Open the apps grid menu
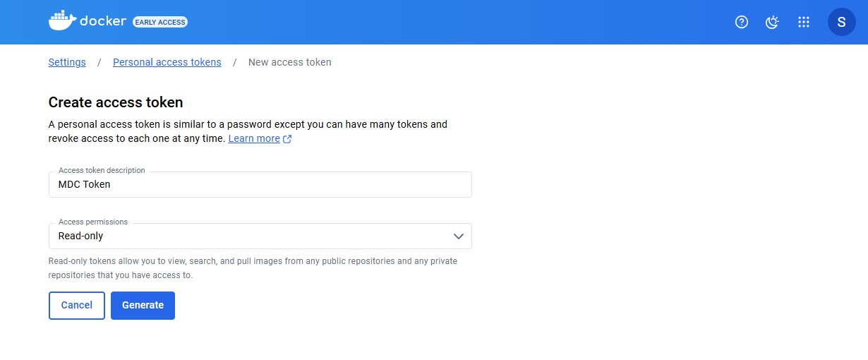868x360 pixels. click(x=803, y=22)
